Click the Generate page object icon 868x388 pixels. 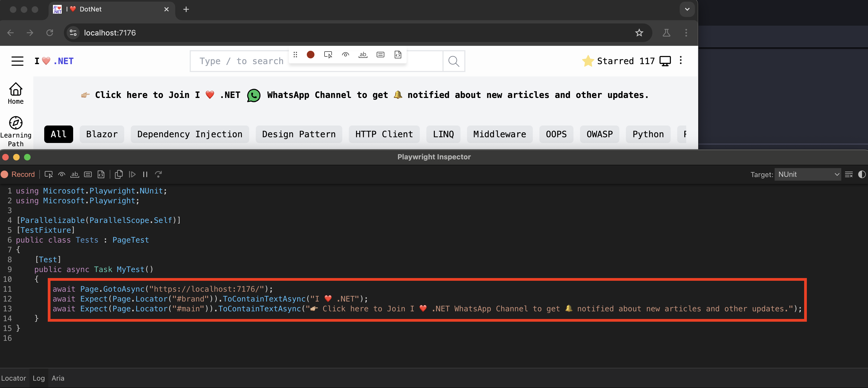[101, 174]
